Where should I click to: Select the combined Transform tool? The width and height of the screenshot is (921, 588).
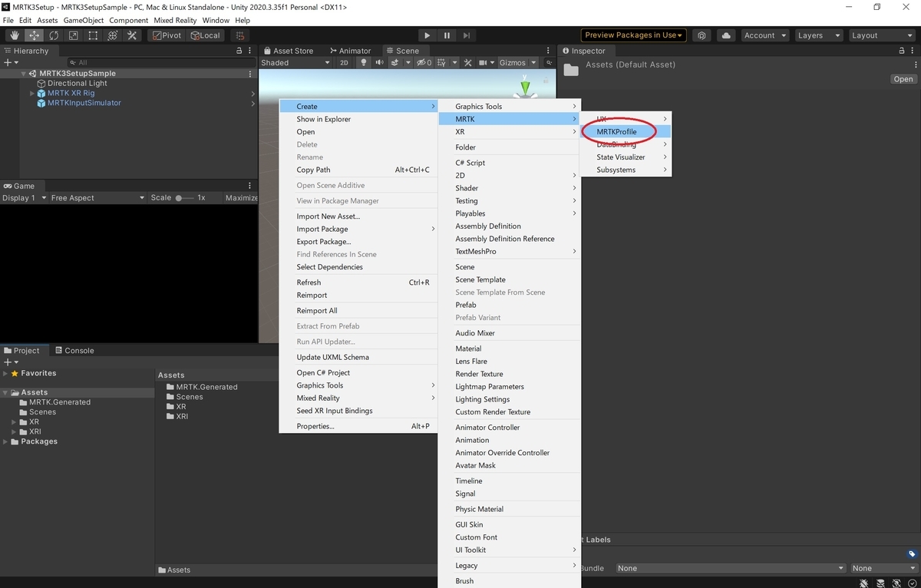pos(112,35)
